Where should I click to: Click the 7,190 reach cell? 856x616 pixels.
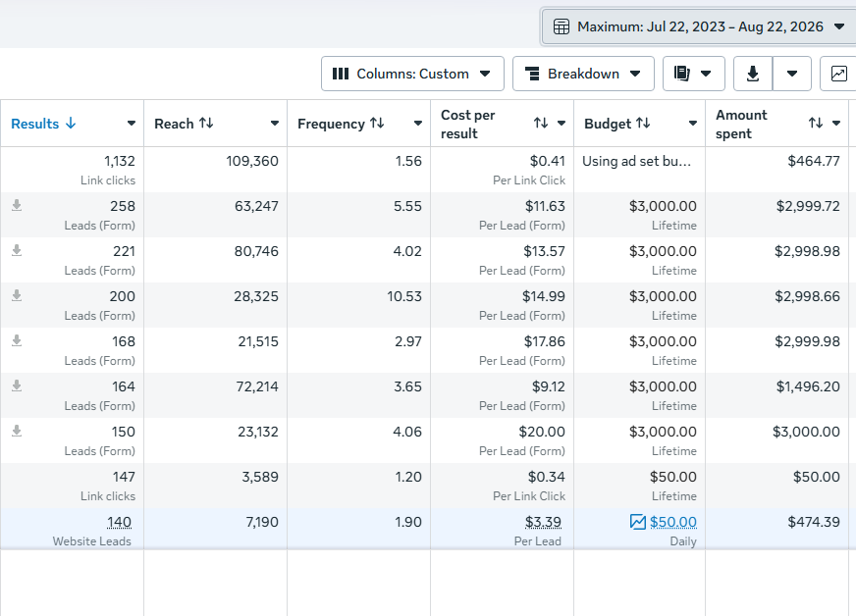[x=216, y=531]
